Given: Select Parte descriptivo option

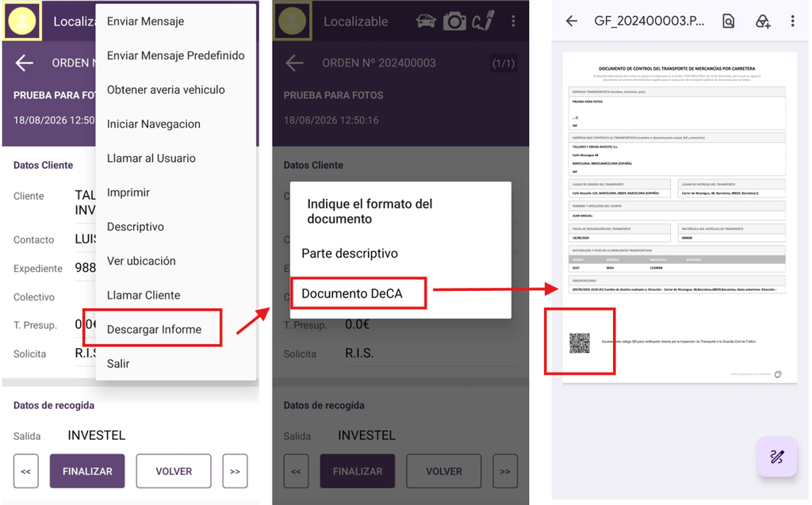Looking at the screenshot, I should [x=350, y=253].
